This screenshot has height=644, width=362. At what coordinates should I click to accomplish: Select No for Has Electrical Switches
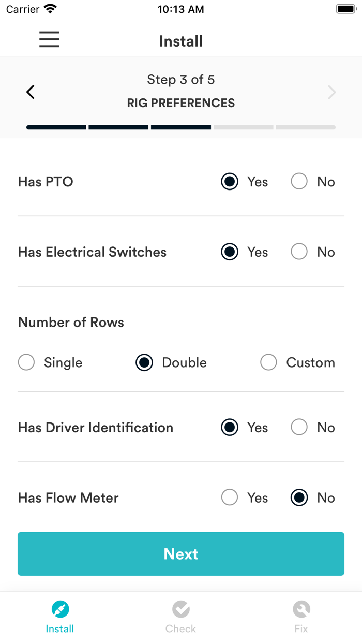point(299,252)
